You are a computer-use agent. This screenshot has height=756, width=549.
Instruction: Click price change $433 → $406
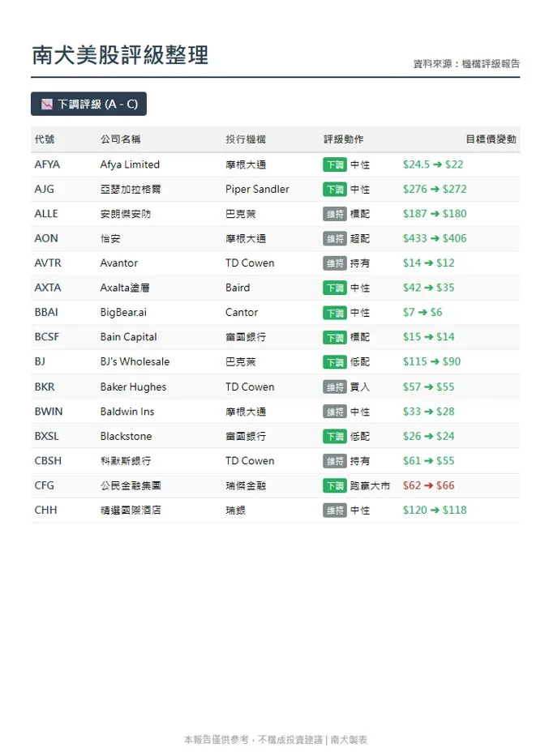click(435, 238)
